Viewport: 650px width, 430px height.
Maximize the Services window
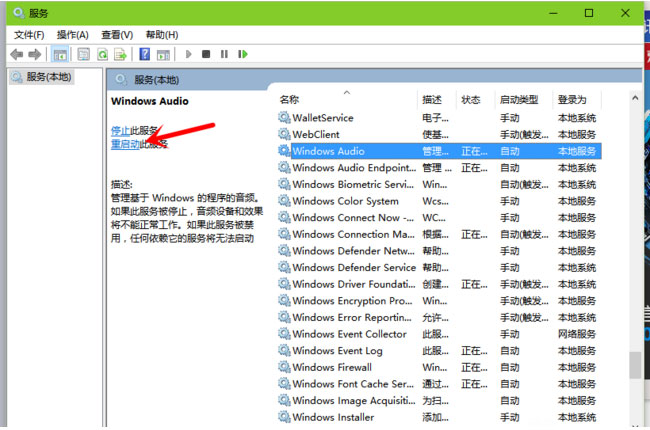(x=589, y=13)
